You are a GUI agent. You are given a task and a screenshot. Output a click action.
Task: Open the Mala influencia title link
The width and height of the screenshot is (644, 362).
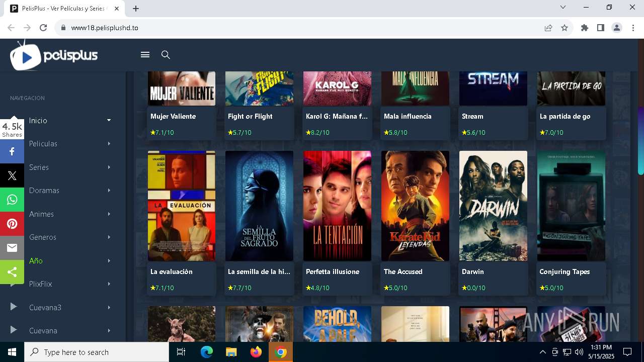pyautogui.click(x=408, y=116)
